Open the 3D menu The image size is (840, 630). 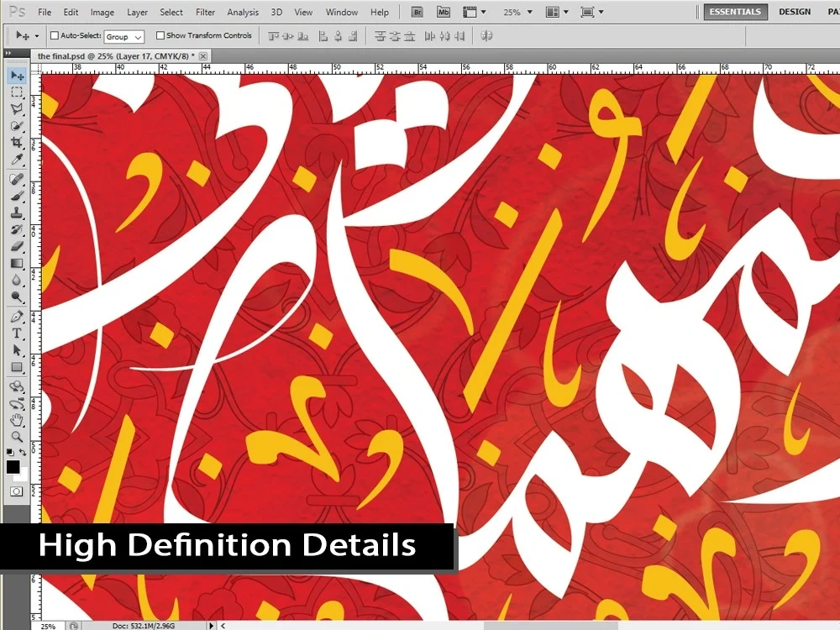pos(276,12)
